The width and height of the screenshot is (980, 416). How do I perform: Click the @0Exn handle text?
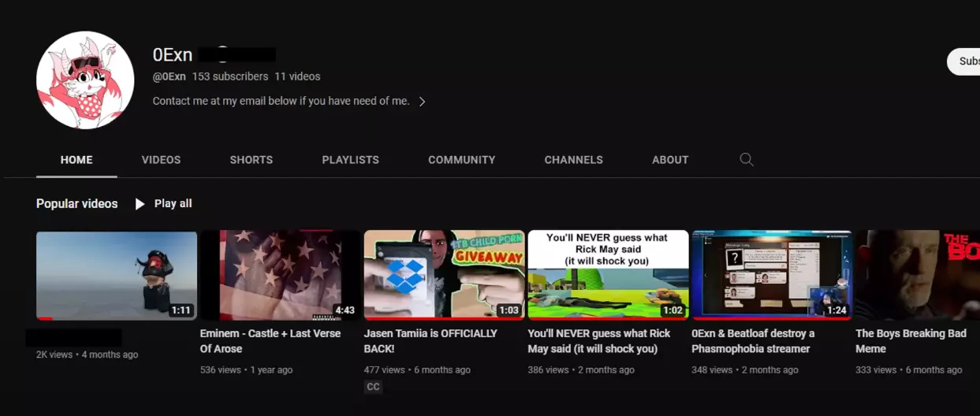click(169, 76)
